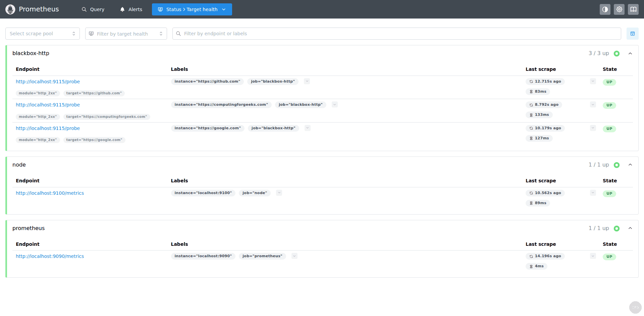
Task: Collapse the node target section
Action: (x=631, y=165)
